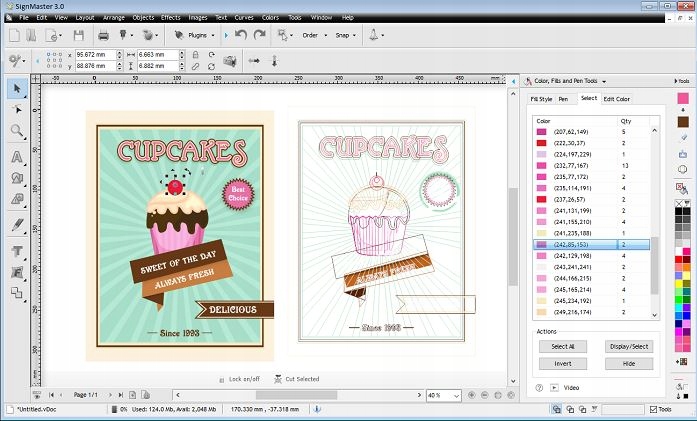The image size is (697, 421).
Task: Click the Print icon
Action: [103, 36]
